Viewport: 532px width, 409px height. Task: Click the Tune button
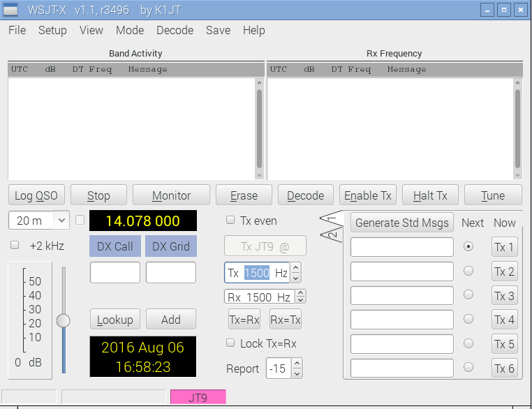493,195
